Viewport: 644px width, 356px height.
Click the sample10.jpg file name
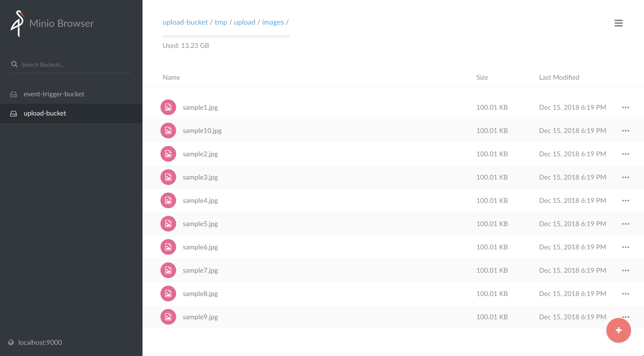[x=202, y=131]
